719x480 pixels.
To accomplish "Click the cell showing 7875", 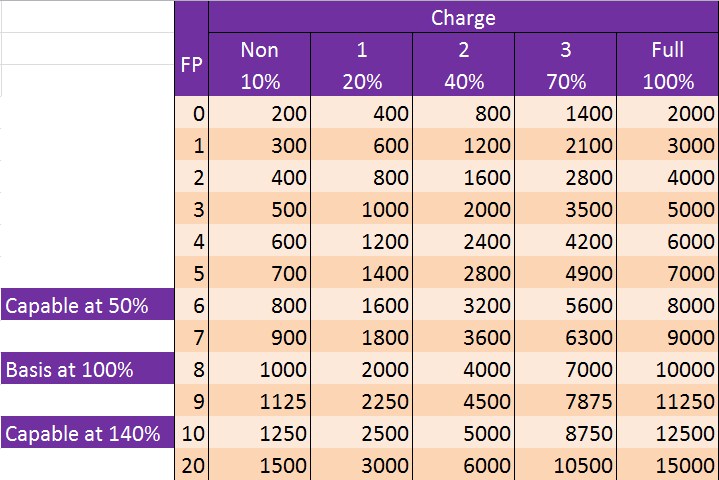I will pyautogui.click(x=565, y=402).
